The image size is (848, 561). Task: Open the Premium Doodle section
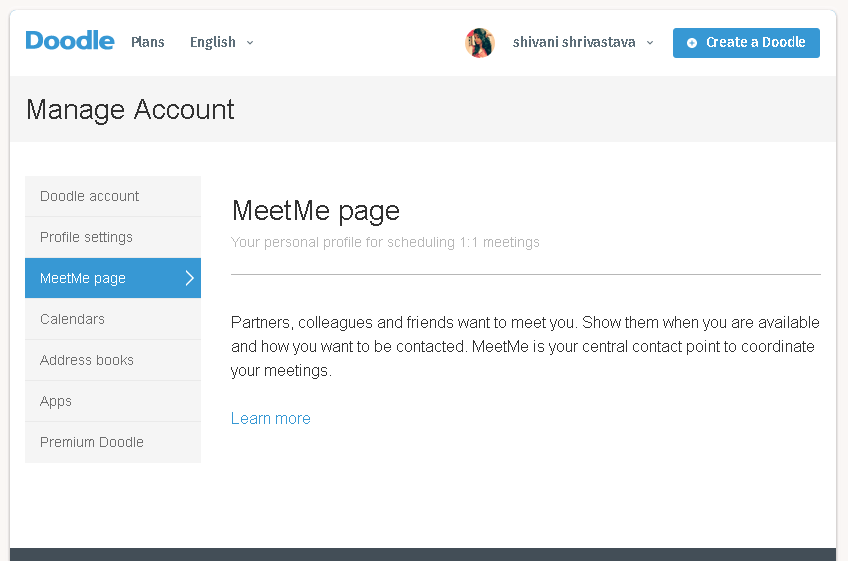(x=92, y=442)
